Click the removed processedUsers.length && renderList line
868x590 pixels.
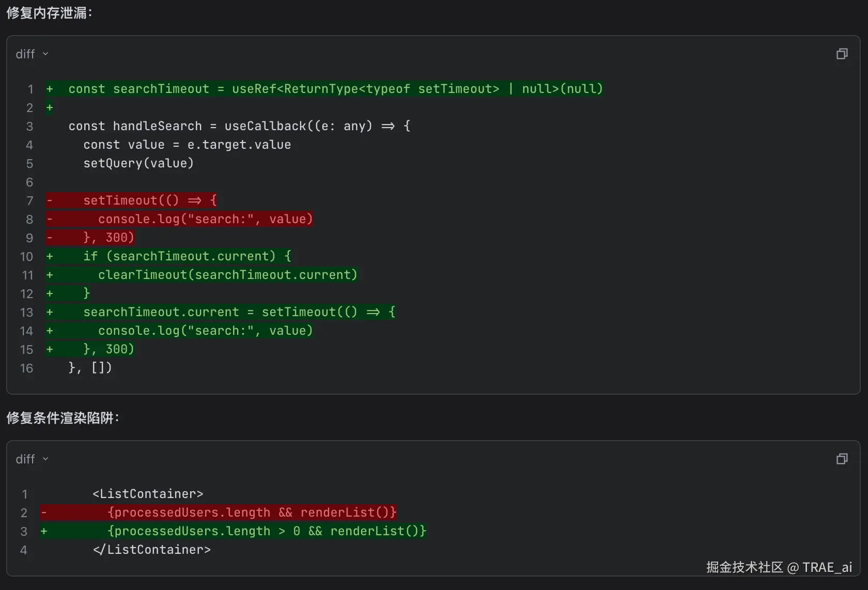pyautogui.click(x=252, y=513)
